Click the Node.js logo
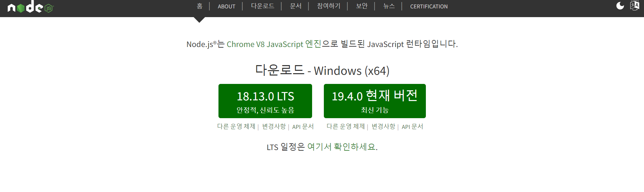 (31, 7)
